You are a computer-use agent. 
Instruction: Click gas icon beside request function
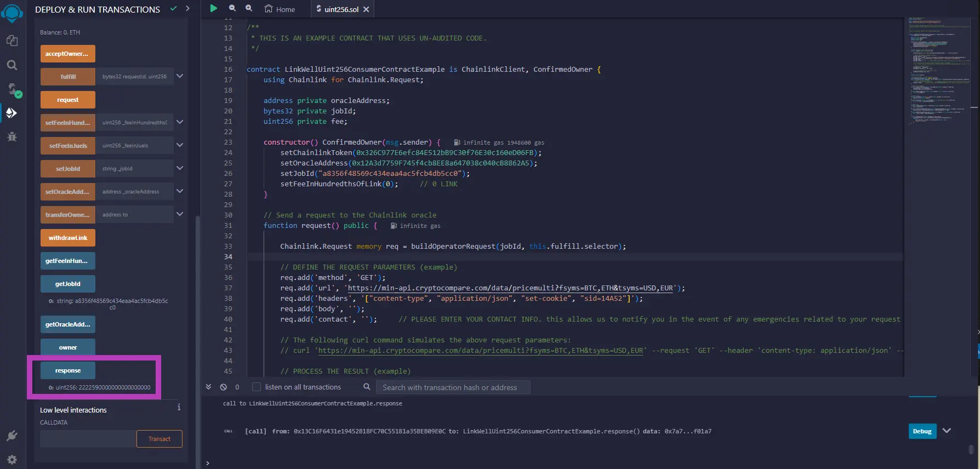394,226
